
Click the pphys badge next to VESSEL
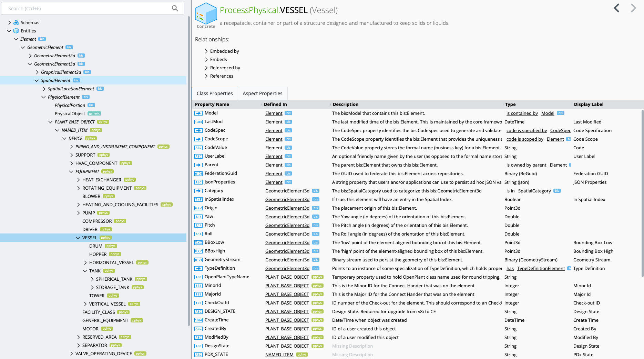[x=105, y=238]
